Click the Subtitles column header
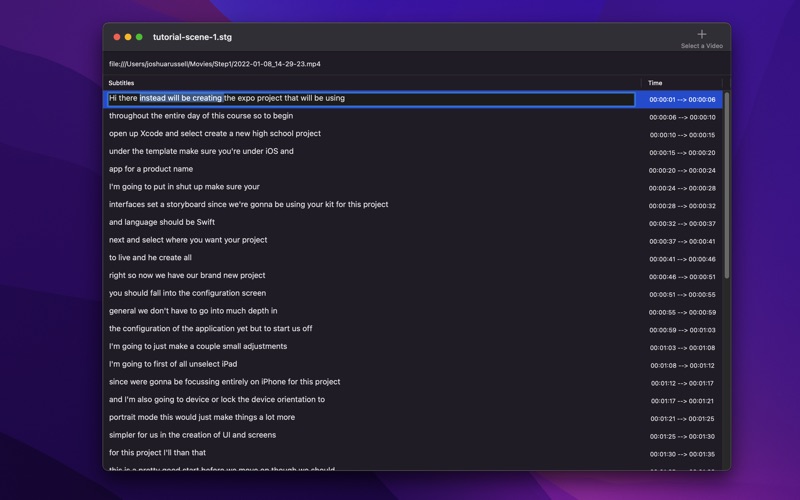 pyautogui.click(x=121, y=83)
